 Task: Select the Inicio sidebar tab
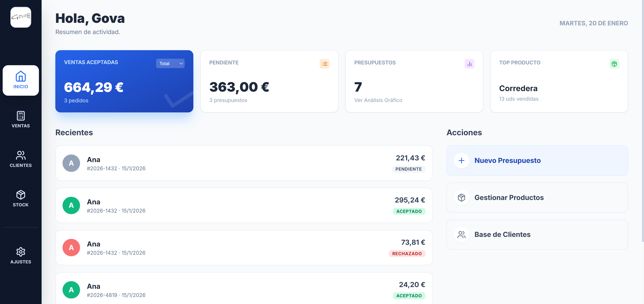point(21,80)
